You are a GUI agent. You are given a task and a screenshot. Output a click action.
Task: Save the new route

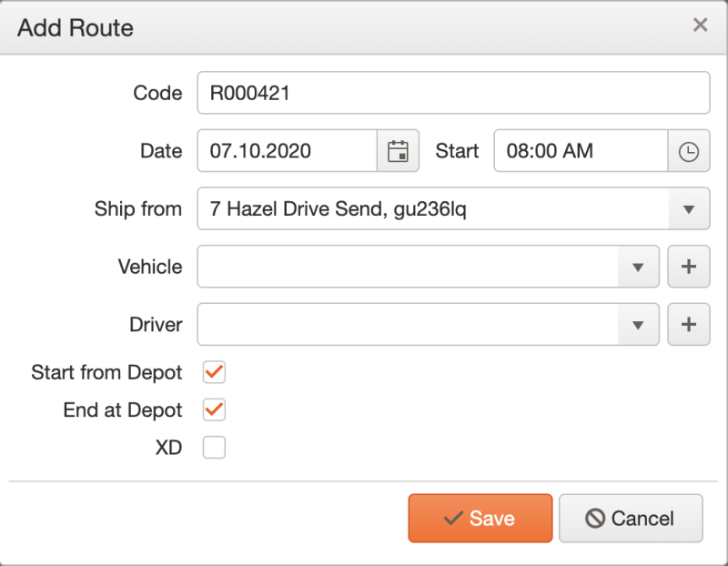(x=480, y=518)
